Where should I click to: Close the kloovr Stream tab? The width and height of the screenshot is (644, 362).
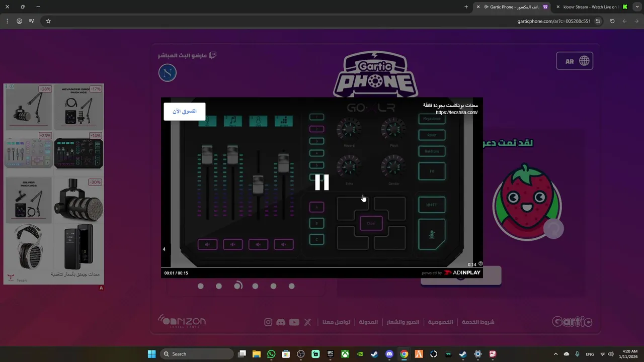point(558,7)
